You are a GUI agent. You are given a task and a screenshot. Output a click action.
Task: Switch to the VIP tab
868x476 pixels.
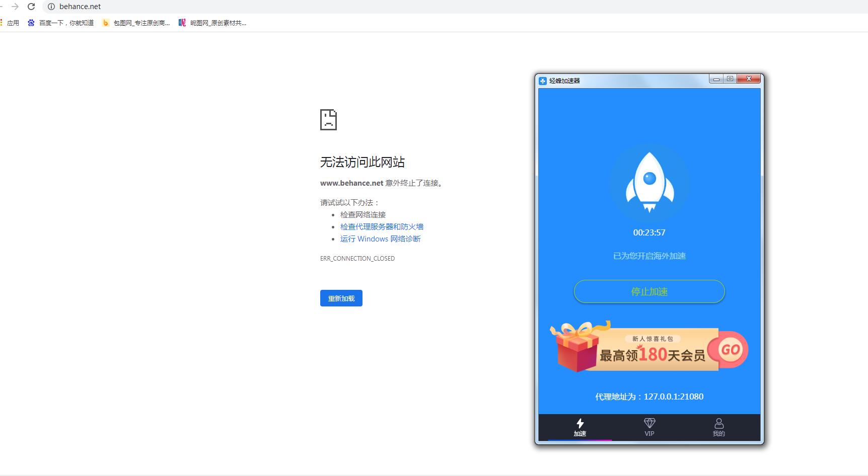point(649,427)
